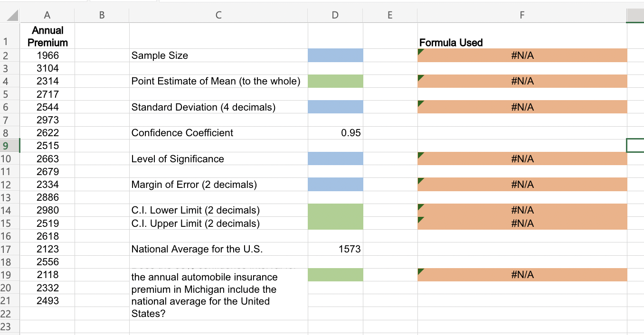Image resolution: width=644 pixels, height=335 pixels.
Task: Click the cell containing 0.95
Action: coord(335,133)
